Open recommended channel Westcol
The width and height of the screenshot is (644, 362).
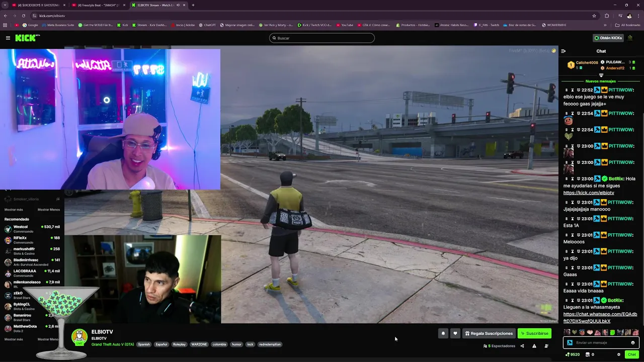click(32, 229)
